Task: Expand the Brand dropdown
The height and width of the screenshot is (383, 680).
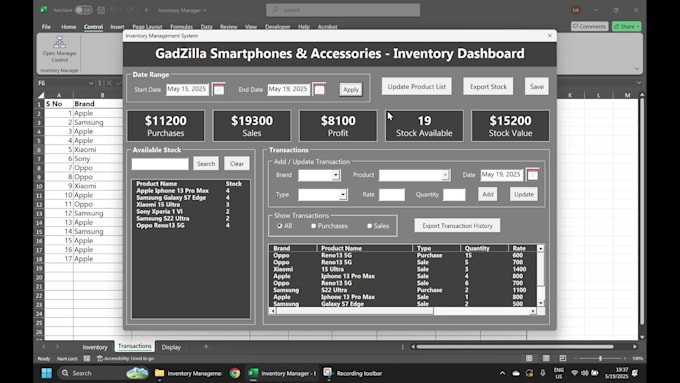Action: (336, 175)
